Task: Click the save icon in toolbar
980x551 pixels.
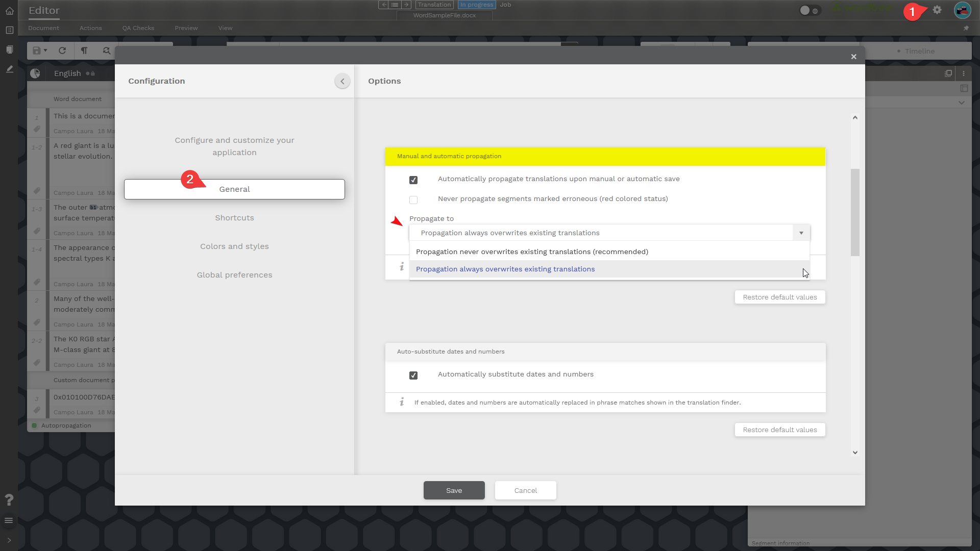Action: (x=37, y=51)
